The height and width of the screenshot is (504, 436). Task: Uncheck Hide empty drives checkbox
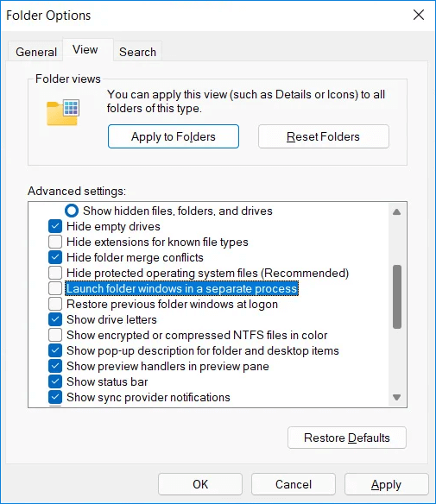tap(55, 226)
